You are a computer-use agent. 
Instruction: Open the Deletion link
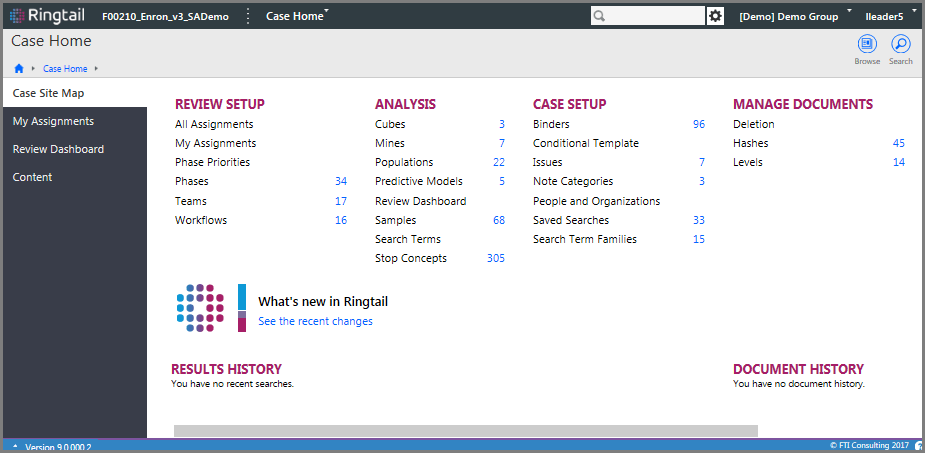(754, 124)
